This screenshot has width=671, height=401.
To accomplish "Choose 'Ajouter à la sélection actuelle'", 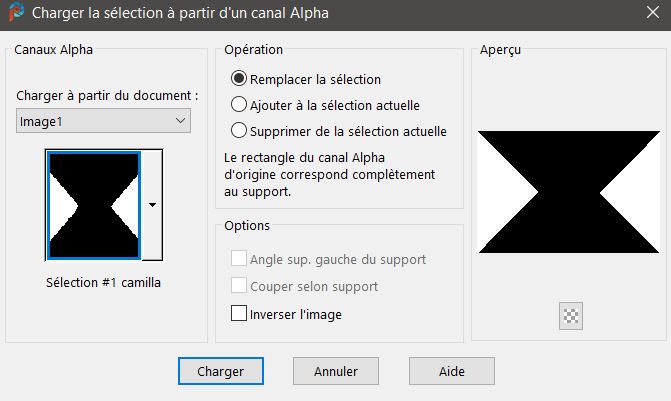I will 239,104.
